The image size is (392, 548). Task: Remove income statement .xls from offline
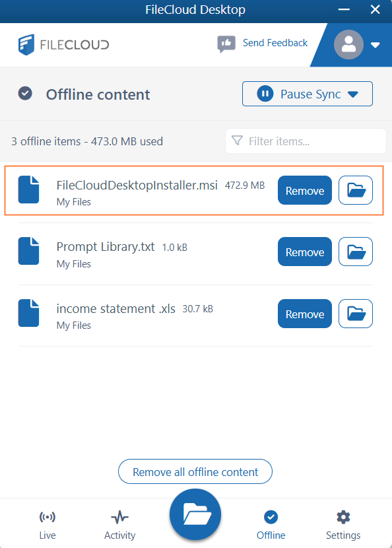[305, 314]
